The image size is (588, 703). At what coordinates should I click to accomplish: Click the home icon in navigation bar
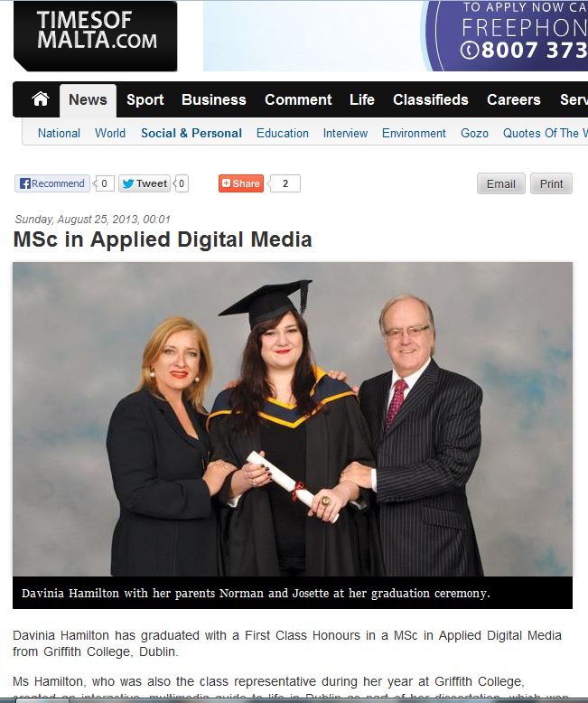pos(41,99)
